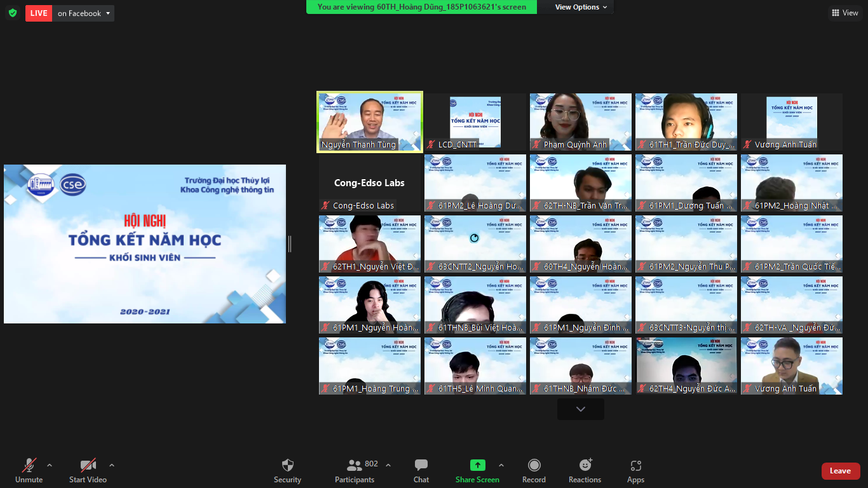Expand Share Screen options arrow

501,464
